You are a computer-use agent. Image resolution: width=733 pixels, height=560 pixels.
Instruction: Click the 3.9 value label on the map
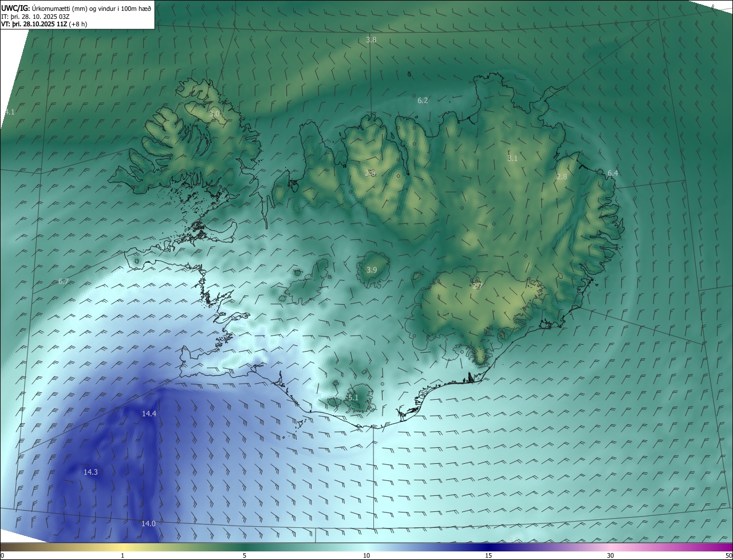pyautogui.click(x=372, y=270)
